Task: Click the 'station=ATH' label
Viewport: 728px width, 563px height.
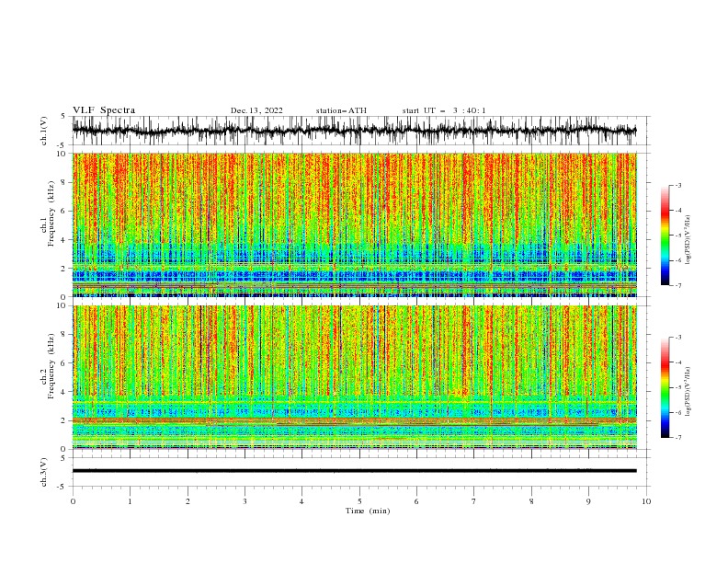Action: [341, 110]
